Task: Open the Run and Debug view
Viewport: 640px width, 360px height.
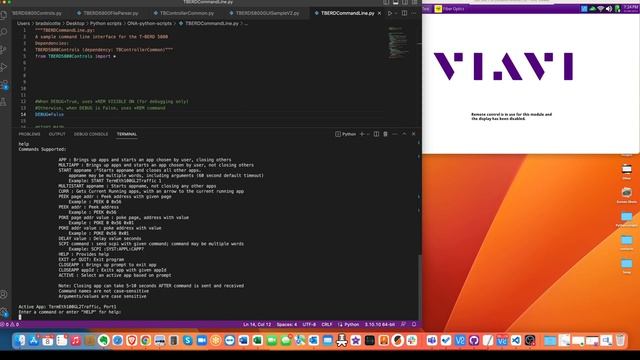Action: (4, 67)
